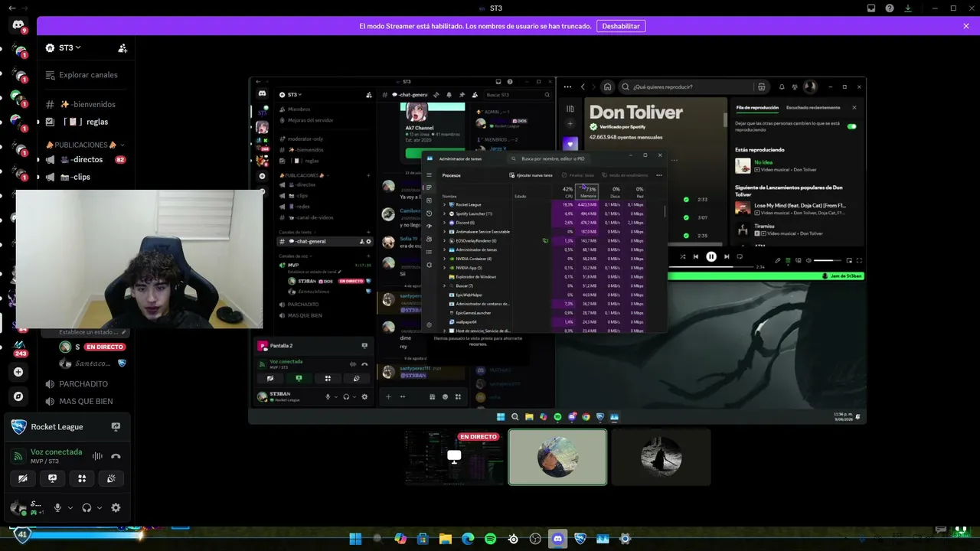Deafen using the headphones icon in user panel
Image resolution: width=980 pixels, height=551 pixels.
click(x=87, y=507)
